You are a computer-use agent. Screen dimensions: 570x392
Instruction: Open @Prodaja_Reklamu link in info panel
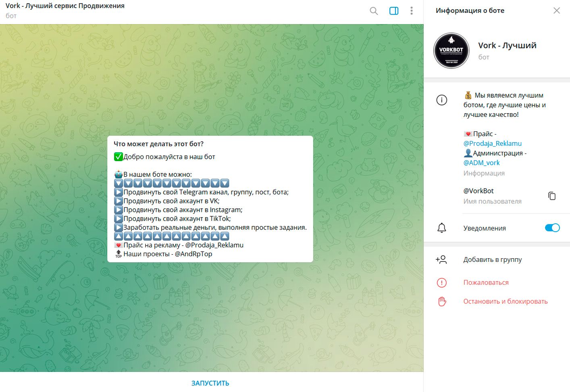click(x=492, y=143)
